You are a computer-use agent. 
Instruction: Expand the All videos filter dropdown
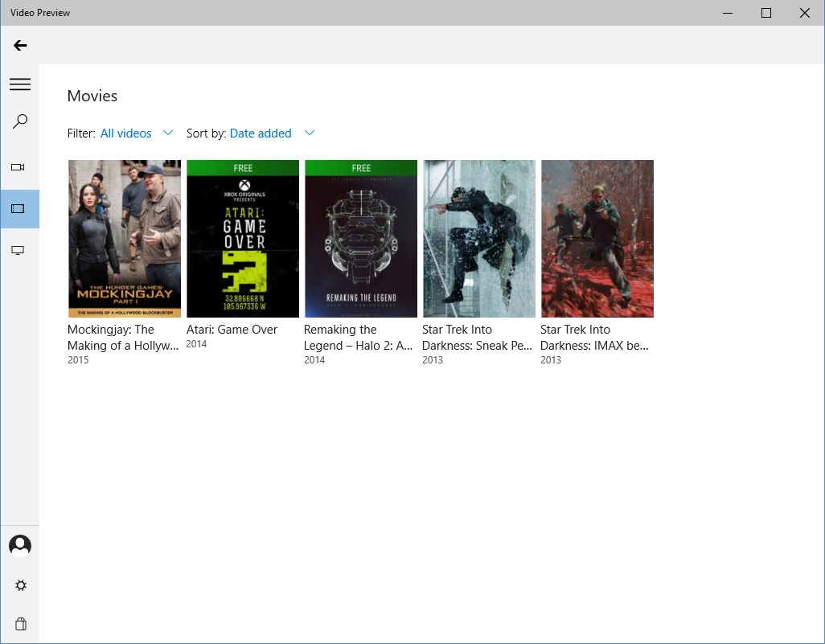point(126,133)
